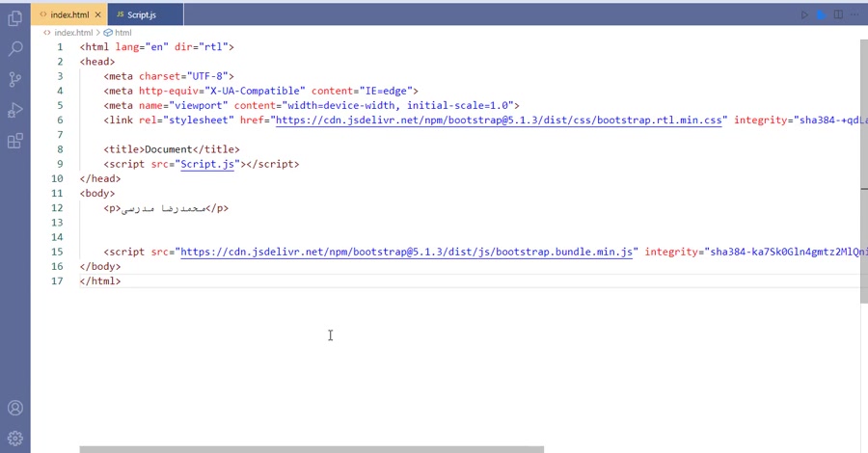This screenshot has width=868, height=453.
Task: Click the closing </head> tag
Action: (100, 178)
